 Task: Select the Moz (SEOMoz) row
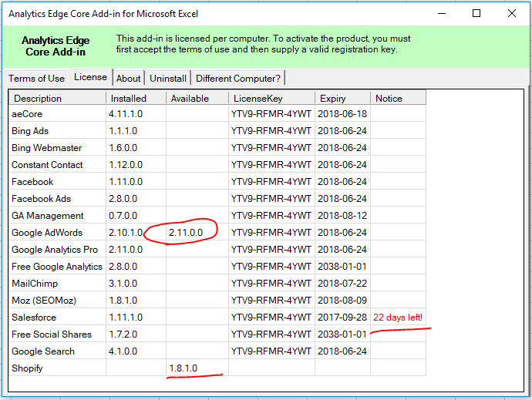[x=217, y=301]
